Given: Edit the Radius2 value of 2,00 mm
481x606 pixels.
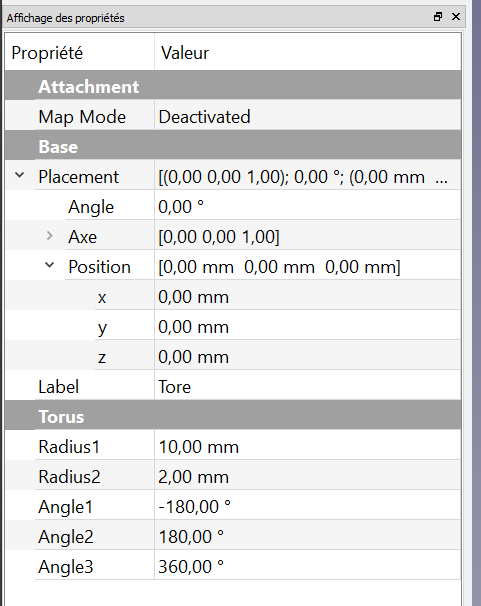Looking at the screenshot, I should pos(308,477).
